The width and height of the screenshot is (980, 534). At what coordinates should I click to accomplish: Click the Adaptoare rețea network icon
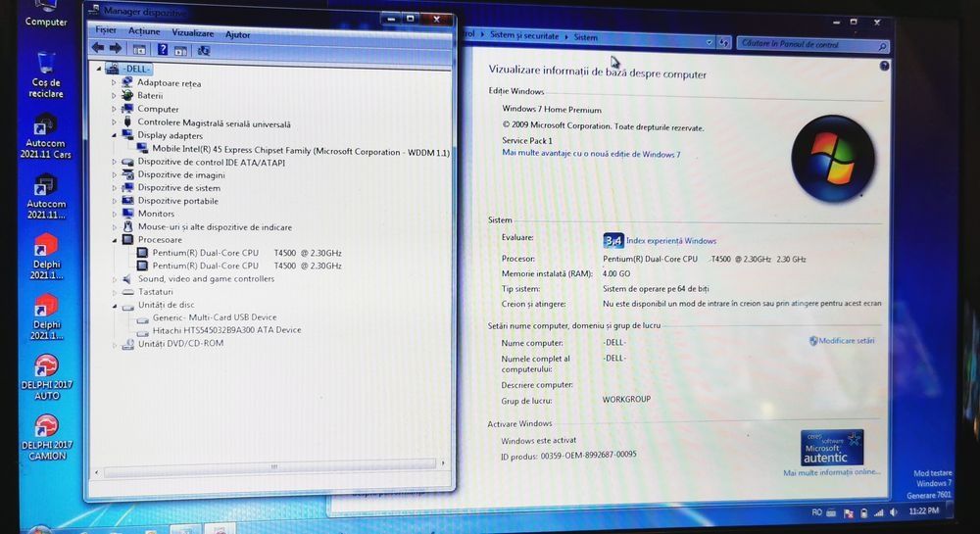(126, 82)
